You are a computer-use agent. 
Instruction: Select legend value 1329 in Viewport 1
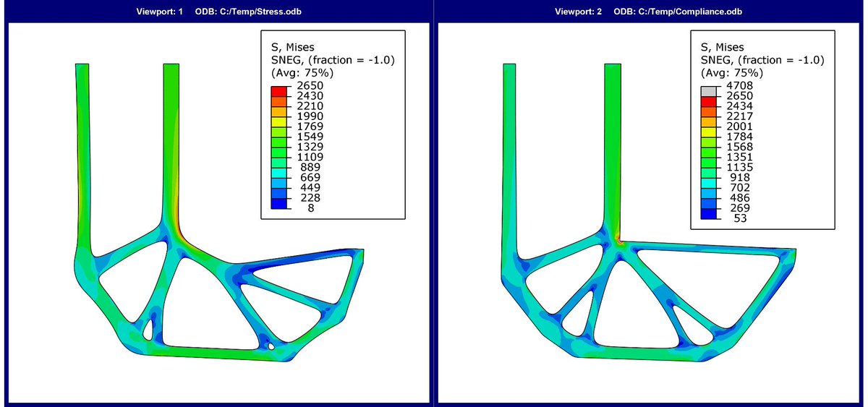309,147
